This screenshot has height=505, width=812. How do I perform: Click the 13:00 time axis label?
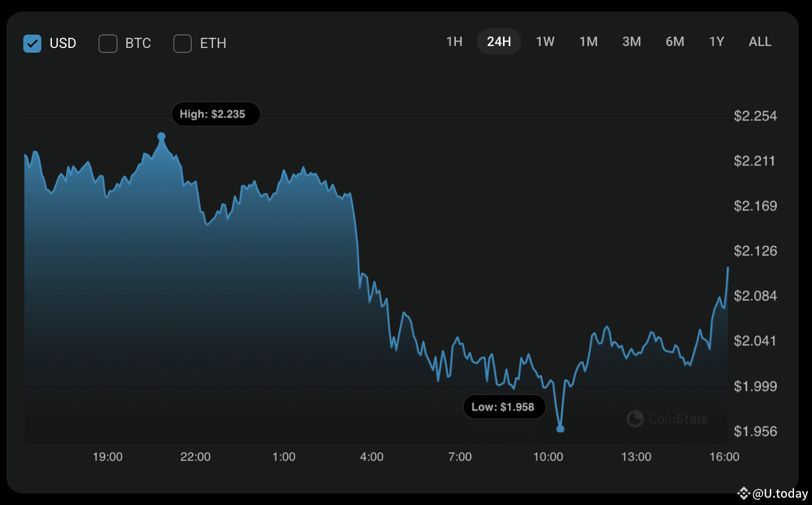[x=636, y=457]
